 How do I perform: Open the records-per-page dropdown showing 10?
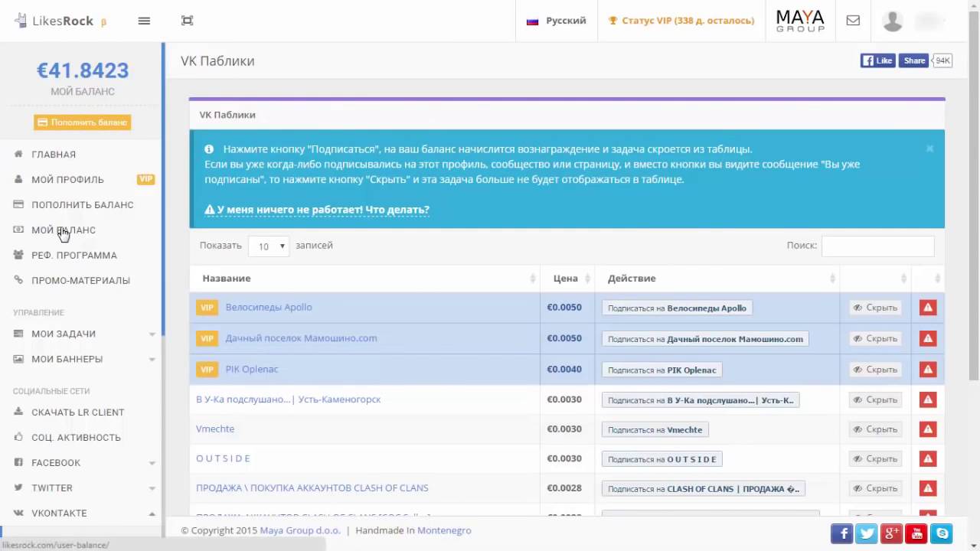coord(269,246)
